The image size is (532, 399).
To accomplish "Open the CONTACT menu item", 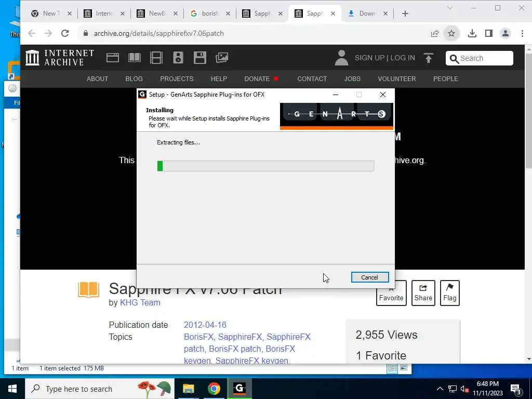I will point(312,79).
